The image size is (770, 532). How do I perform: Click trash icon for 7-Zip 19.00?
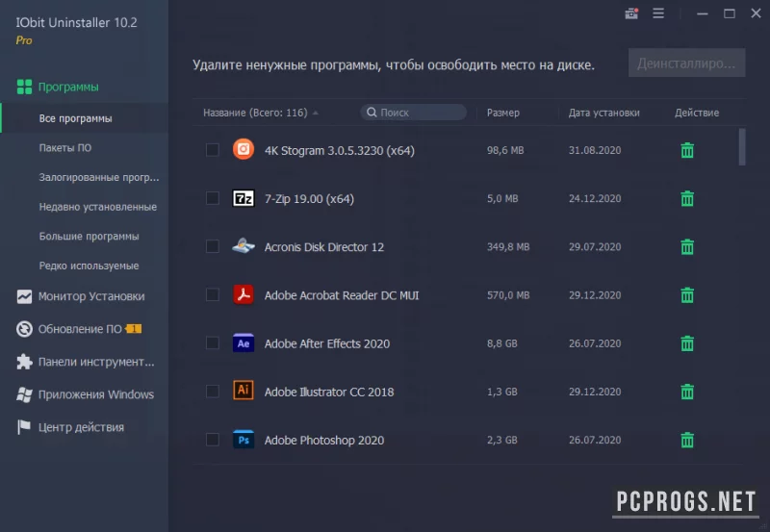(687, 199)
